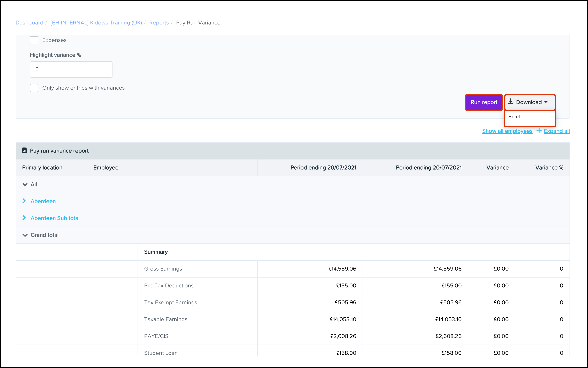Screen dimensions: 588x368
Task: Click the Summary section heading
Action: point(156,252)
